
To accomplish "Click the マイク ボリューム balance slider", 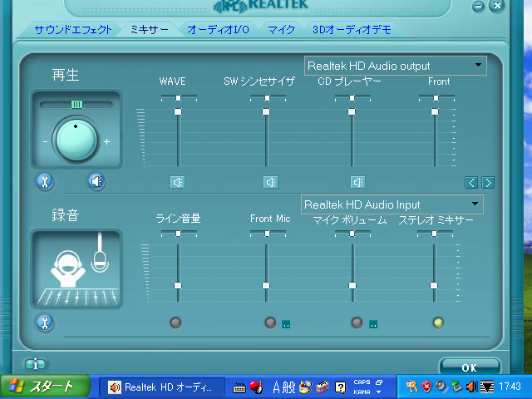I will (352, 234).
